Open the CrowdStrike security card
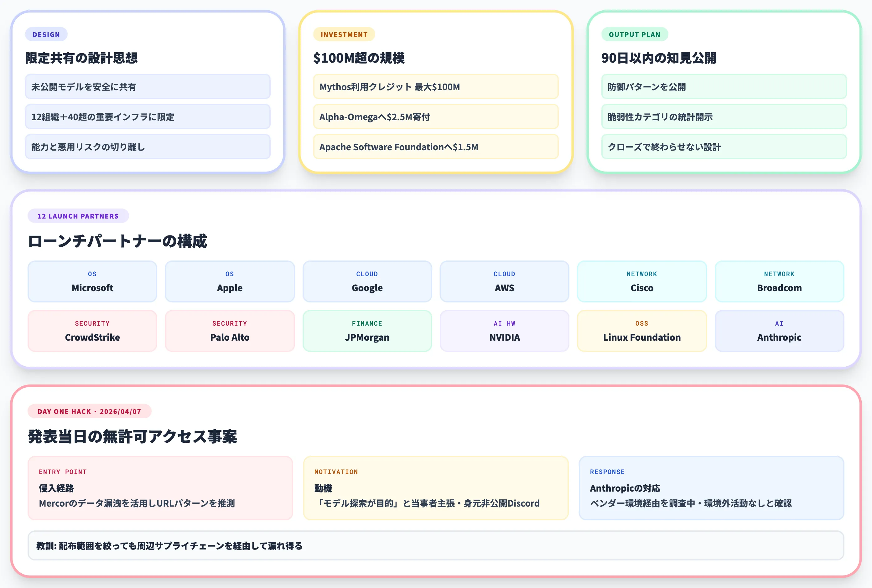The width and height of the screenshot is (872, 588). point(92,331)
